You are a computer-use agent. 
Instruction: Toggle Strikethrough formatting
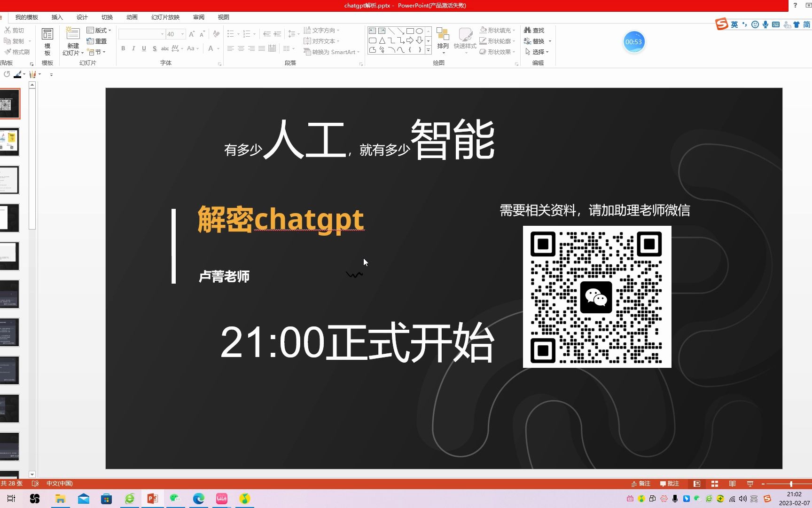point(165,48)
